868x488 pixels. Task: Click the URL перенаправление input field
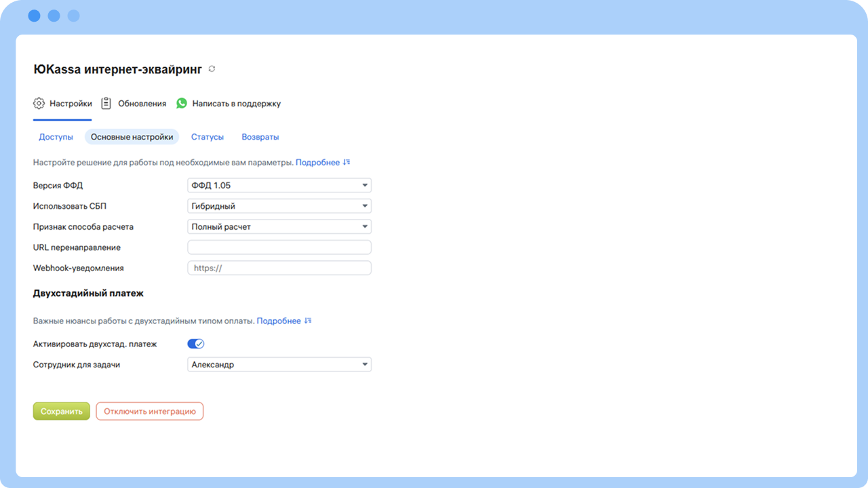[x=279, y=247]
